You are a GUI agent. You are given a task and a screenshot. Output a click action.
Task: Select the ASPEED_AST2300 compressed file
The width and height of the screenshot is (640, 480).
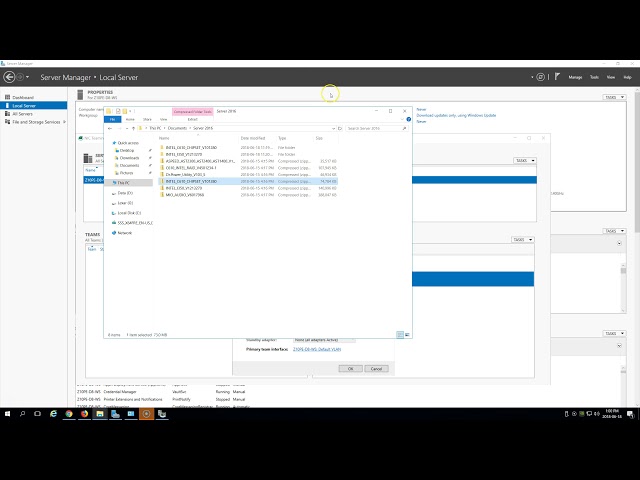click(x=248, y=161)
